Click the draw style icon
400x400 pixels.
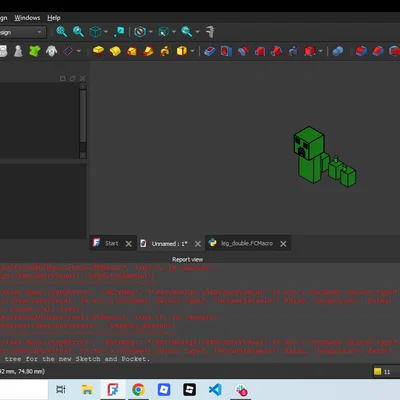point(140,32)
